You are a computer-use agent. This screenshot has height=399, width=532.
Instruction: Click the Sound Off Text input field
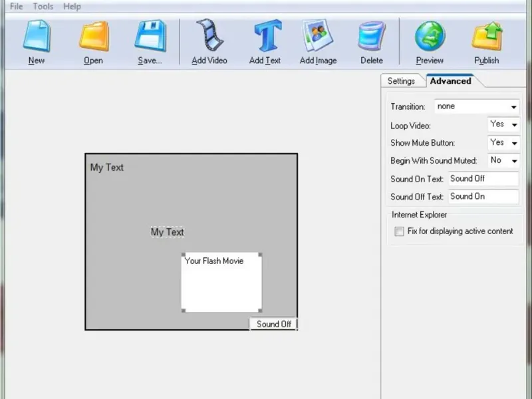pyautogui.click(x=483, y=196)
